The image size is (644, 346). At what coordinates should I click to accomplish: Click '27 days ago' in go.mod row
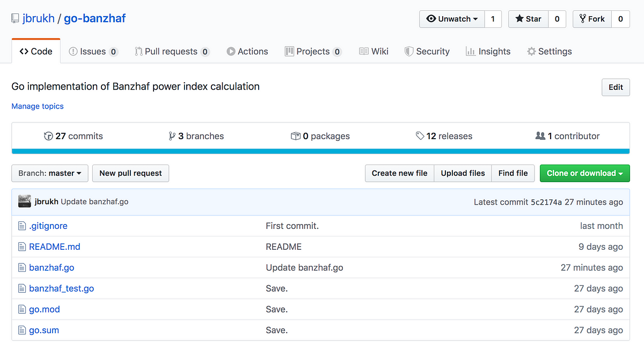[598, 309]
